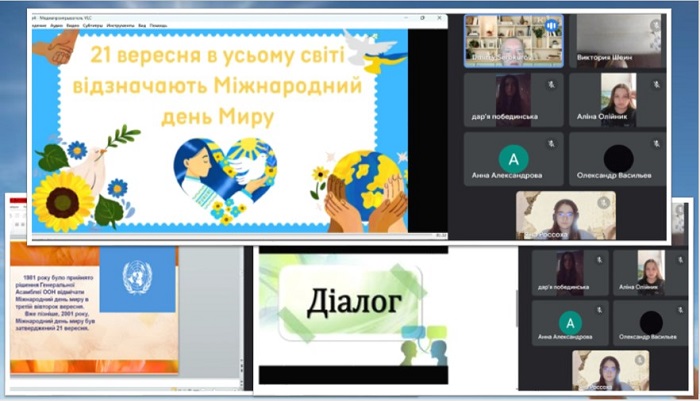Screen dimensions: 700x401
Task: Open the Аудио menu in VLC
Action: pos(57,25)
